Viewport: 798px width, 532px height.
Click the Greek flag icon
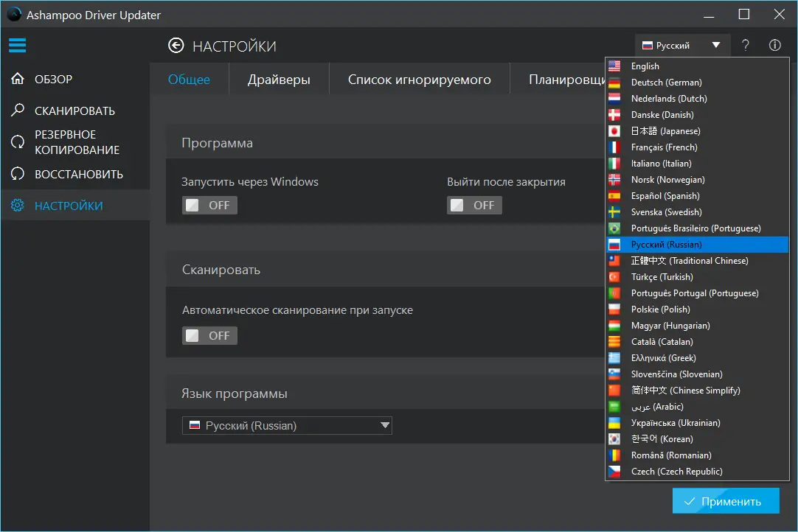point(614,358)
